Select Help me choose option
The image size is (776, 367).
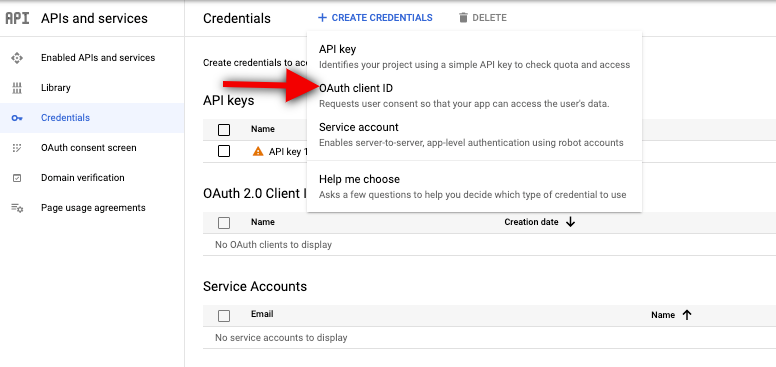(474, 186)
